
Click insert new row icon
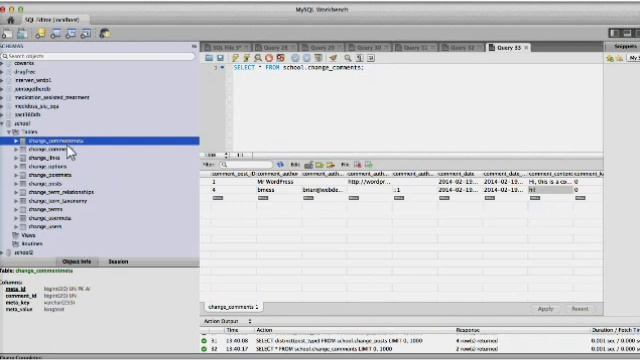[319, 164]
